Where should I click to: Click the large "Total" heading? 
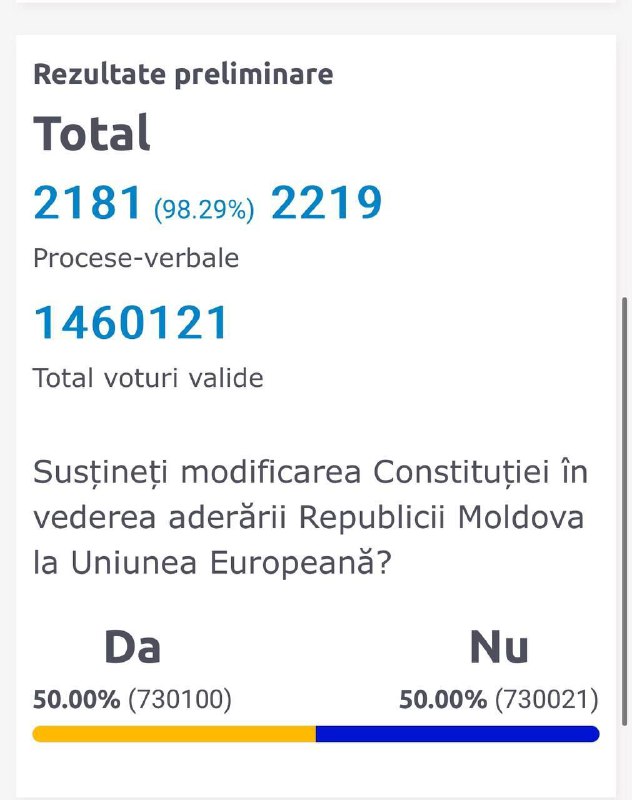[x=92, y=133]
